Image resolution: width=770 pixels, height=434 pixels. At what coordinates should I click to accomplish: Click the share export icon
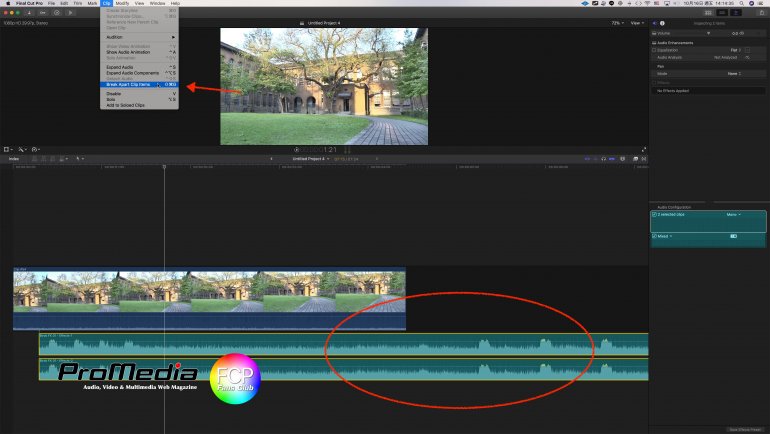pyautogui.click(x=761, y=13)
